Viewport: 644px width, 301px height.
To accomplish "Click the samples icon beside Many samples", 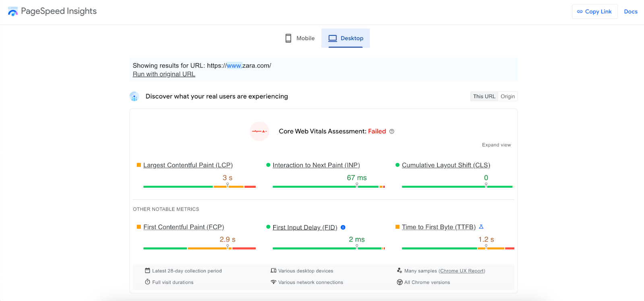I will click(x=399, y=270).
